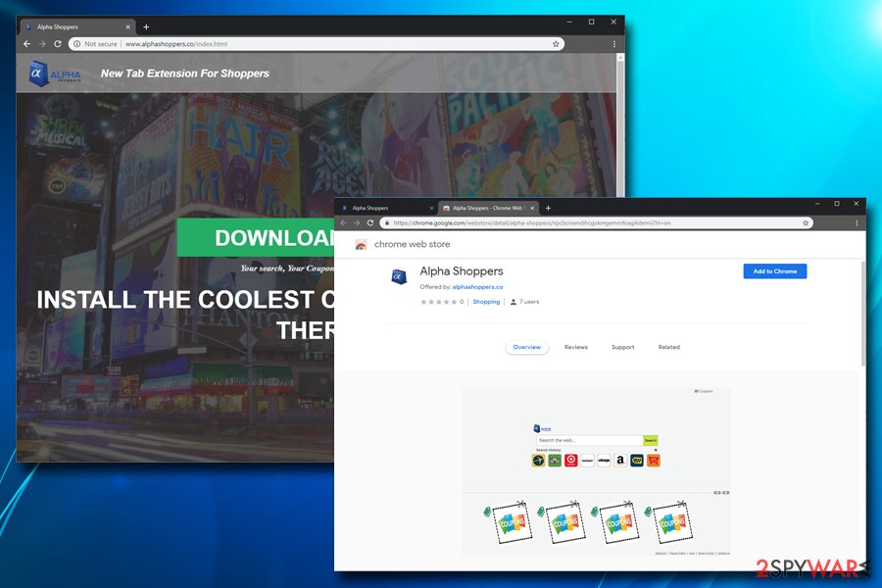Click the Not secure info icon
Viewport: 882px width, 588px height.
77,44
